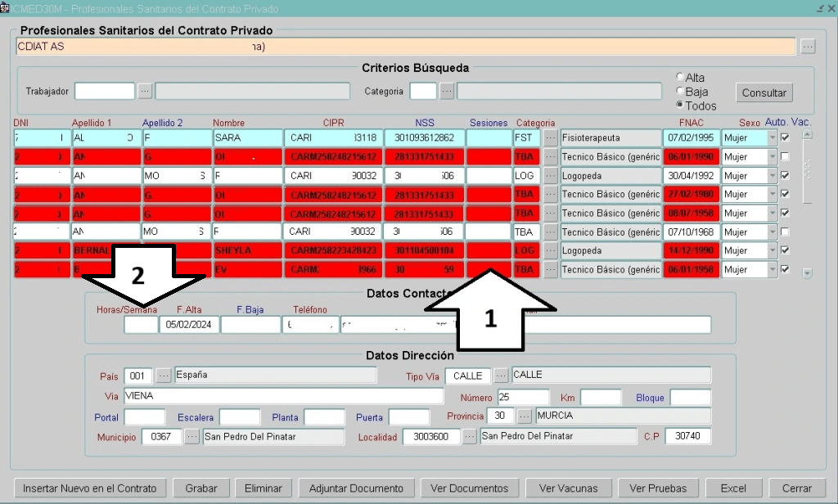Open Municipio lookup button next to 0367
This screenshot has height=504, width=838.
(x=192, y=437)
